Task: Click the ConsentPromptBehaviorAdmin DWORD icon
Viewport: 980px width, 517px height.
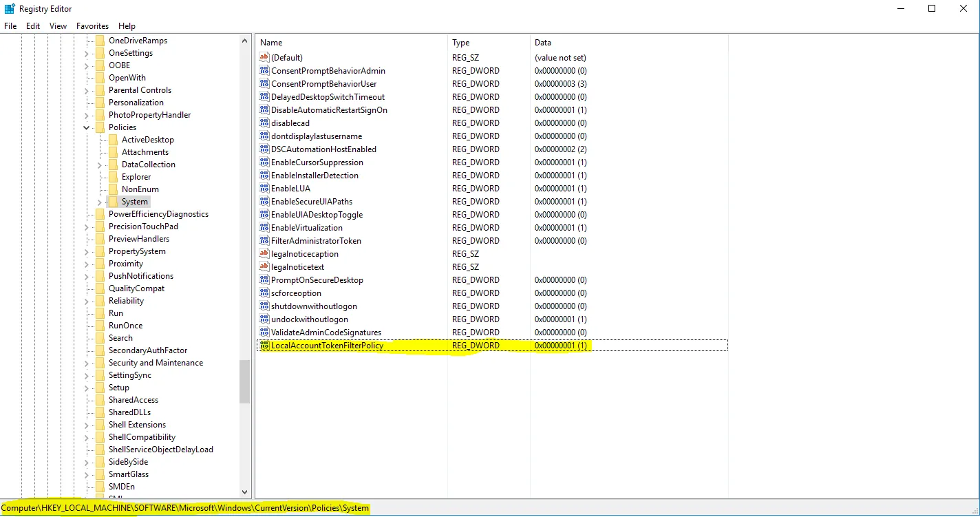Action: 264,71
